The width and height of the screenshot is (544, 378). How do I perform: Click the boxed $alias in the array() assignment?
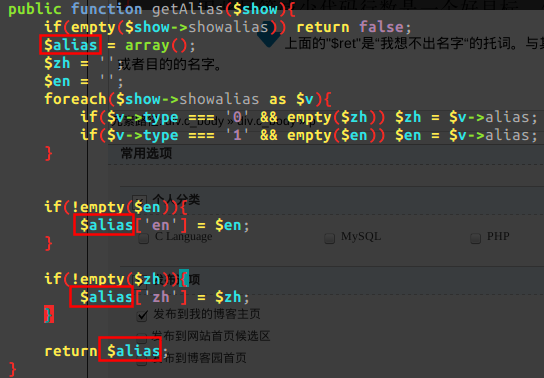70,45
